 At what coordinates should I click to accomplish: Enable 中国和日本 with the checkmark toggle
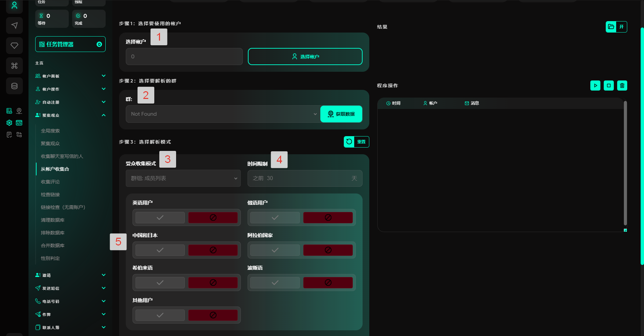click(160, 250)
